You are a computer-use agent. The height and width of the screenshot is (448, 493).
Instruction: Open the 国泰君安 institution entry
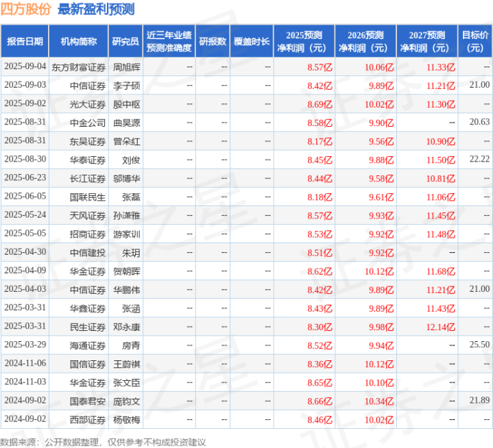click(x=88, y=401)
